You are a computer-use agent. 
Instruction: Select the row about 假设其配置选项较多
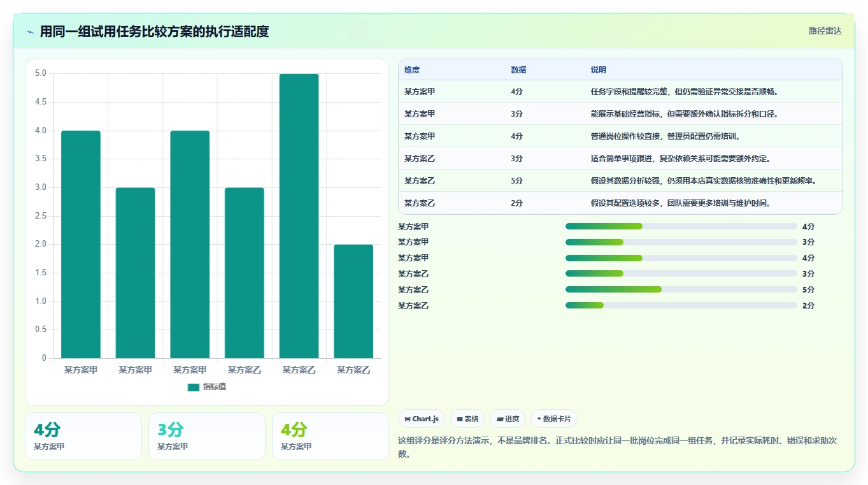click(620, 203)
